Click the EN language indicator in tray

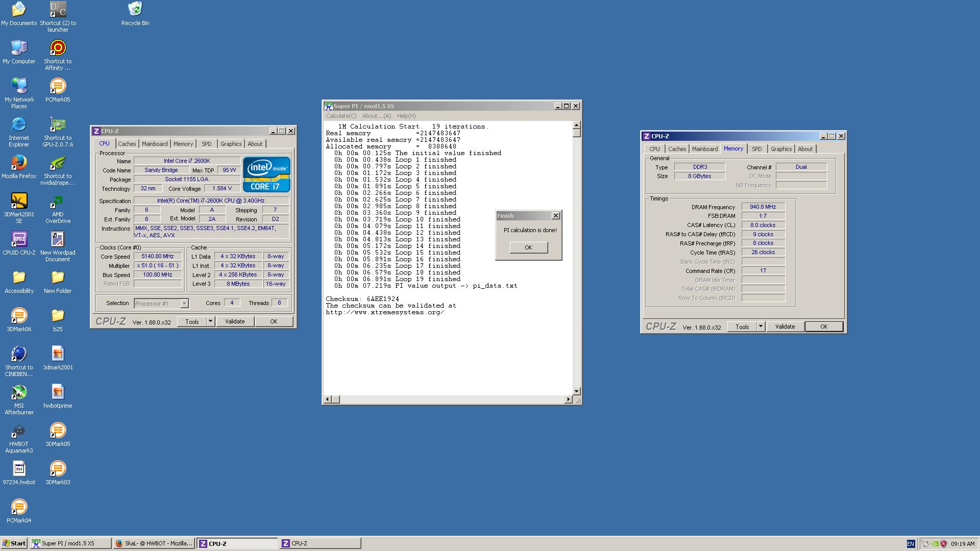click(x=911, y=544)
